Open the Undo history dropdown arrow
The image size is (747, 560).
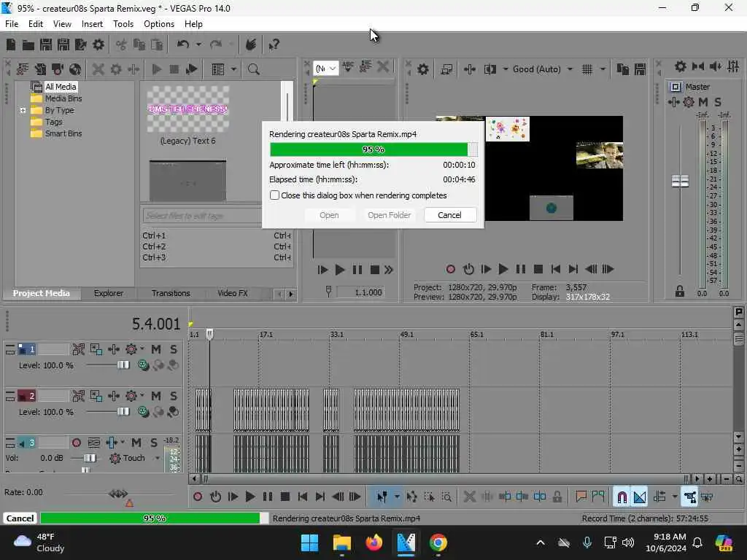pos(198,44)
